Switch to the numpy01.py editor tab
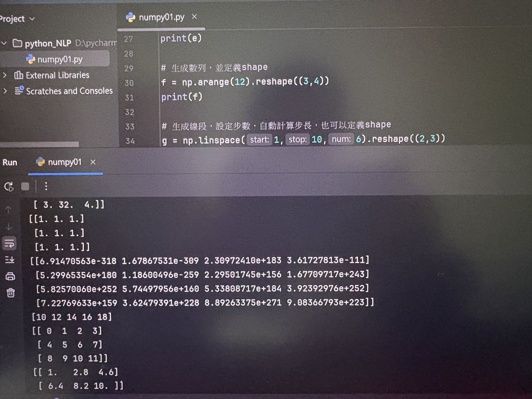This screenshot has width=532, height=399. pos(161,16)
